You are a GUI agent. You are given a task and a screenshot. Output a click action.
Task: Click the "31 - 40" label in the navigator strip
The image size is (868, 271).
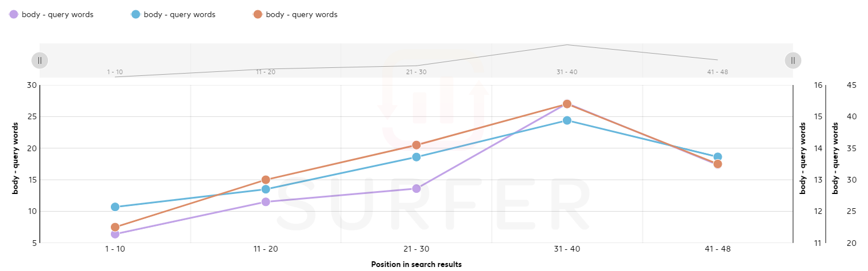pyautogui.click(x=567, y=72)
